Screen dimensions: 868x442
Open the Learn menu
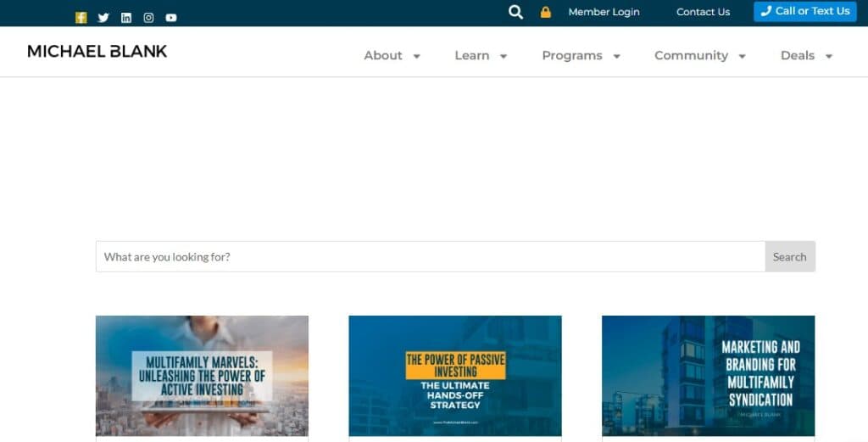471,55
